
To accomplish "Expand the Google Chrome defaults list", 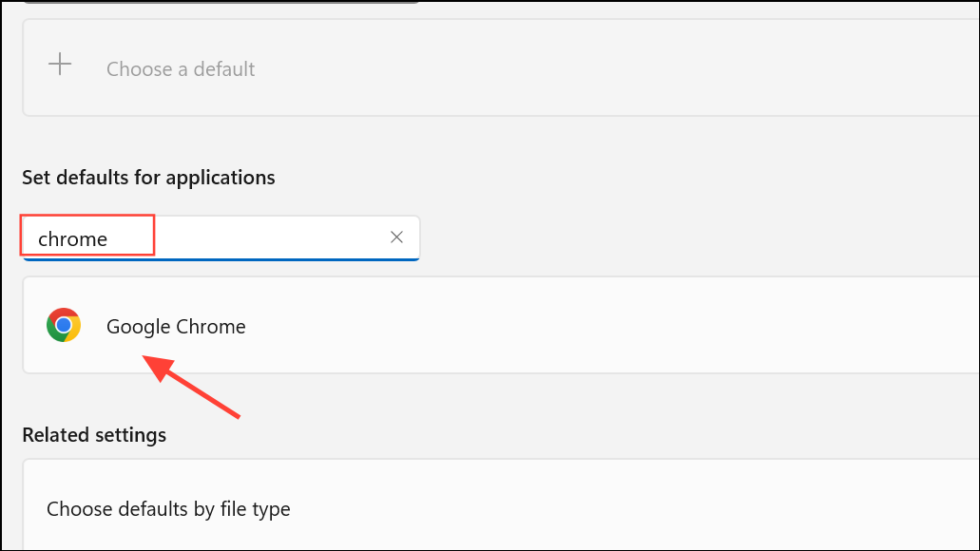I will tap(175, 326).
